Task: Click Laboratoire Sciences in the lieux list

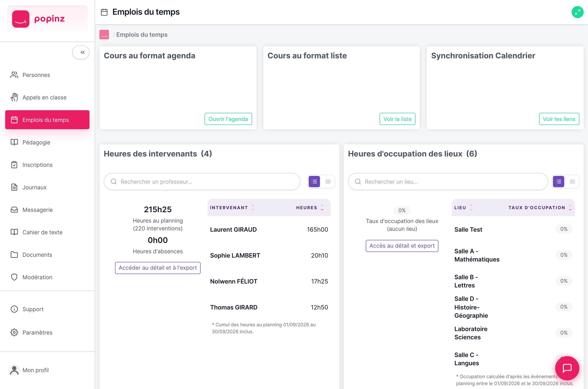Action: coord(471,333)
